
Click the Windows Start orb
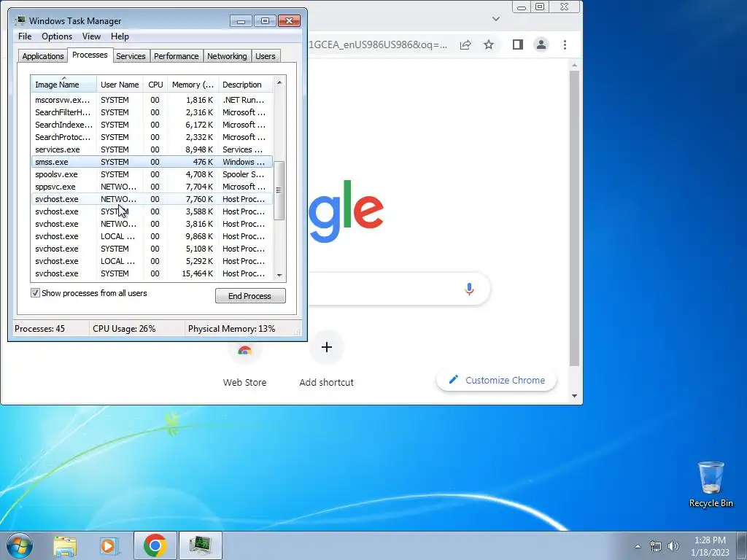point(20,545)
